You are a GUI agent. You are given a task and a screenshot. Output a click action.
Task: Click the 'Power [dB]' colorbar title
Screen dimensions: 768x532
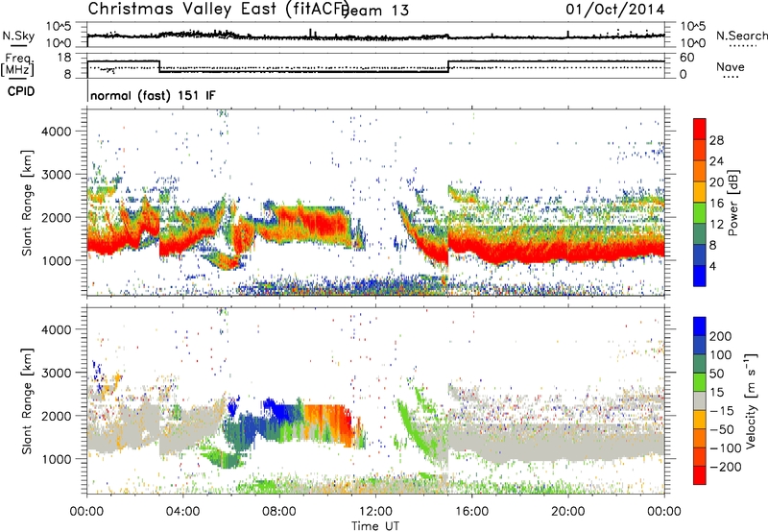pos(732,203)
